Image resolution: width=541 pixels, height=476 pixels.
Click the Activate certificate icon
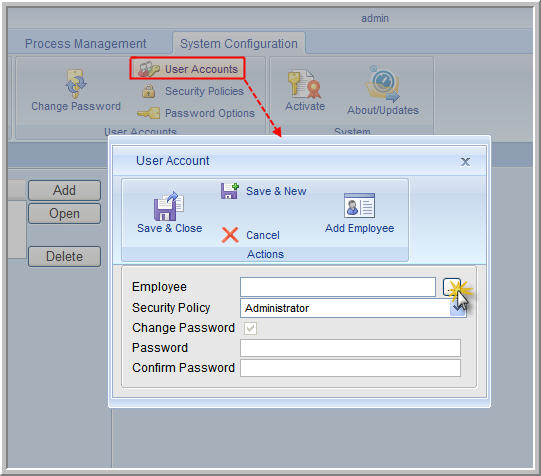(x=304, y=84)
